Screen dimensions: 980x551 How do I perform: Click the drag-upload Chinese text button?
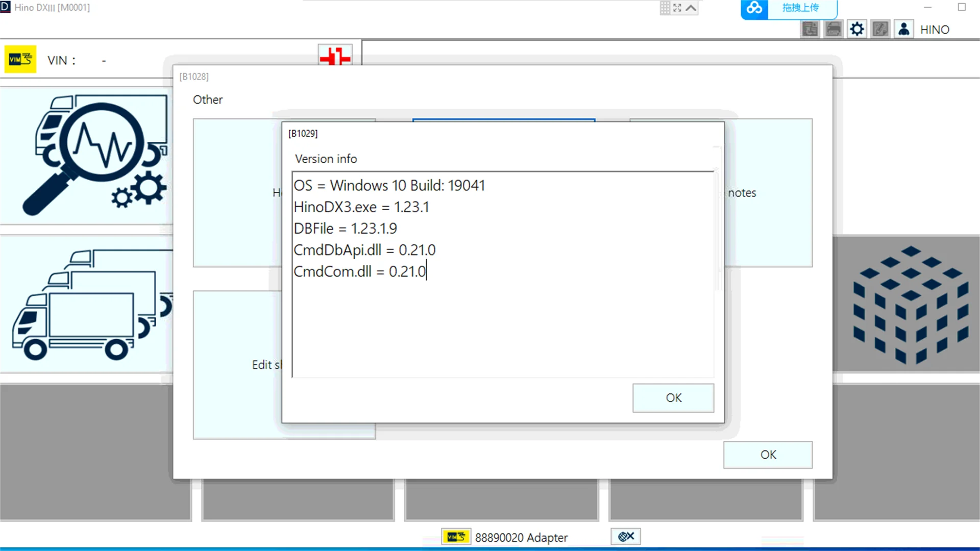tap(800, 8)
